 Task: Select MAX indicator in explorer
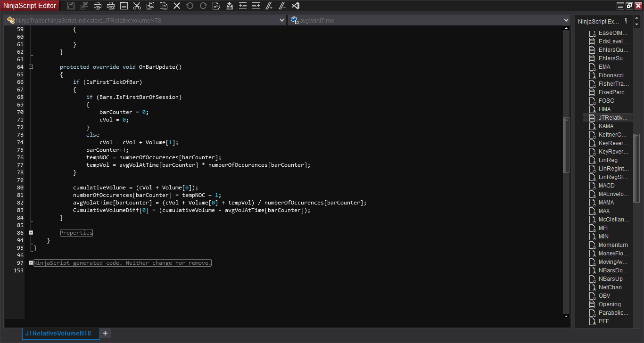pyautogui.click(x=604, y=211)
